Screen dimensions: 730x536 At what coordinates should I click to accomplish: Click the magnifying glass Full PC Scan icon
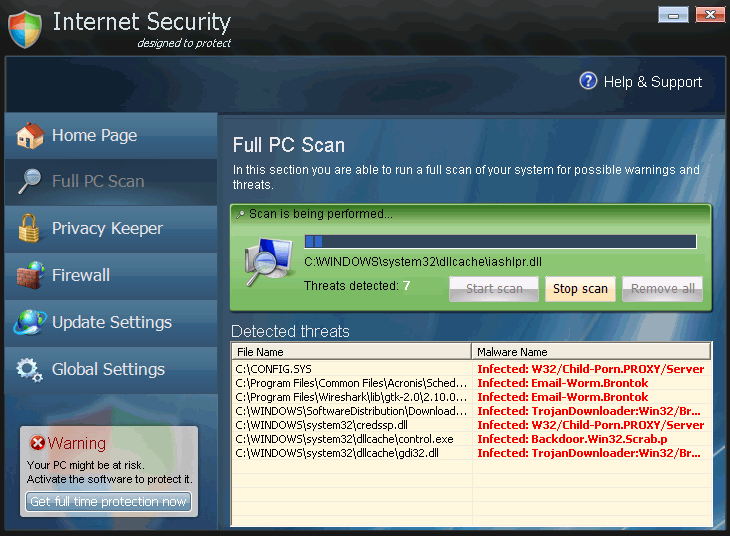[30, 181]
